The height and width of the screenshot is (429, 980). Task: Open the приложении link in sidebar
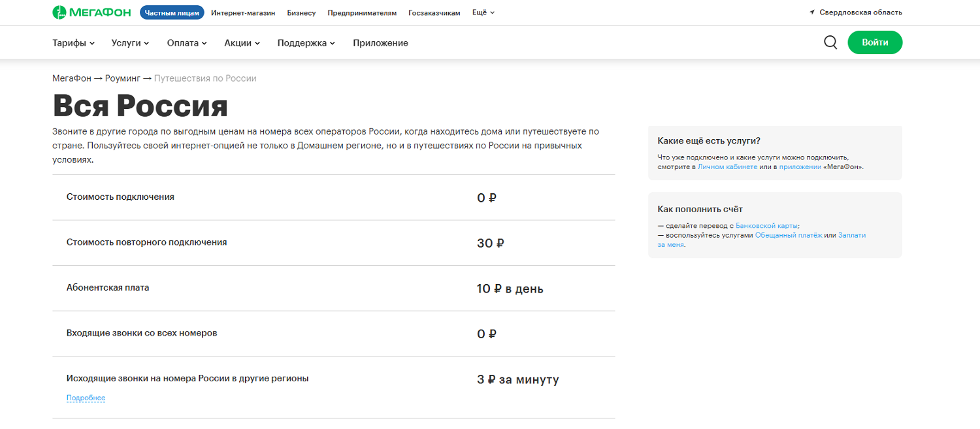(800, 167)
